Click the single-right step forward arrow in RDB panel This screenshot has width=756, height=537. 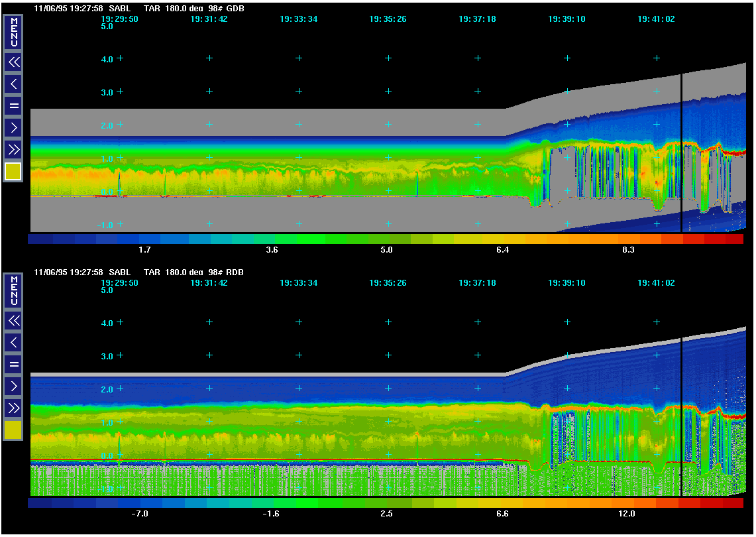[13, 386]
